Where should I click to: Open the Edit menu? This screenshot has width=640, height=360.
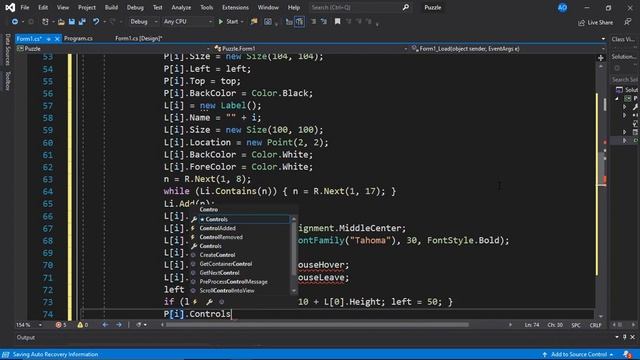pyautogui.click(x=43, y=7)
